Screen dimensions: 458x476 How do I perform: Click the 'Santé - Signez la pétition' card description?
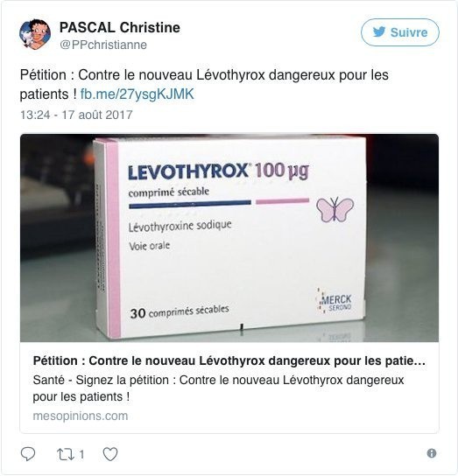(x=218, y=388)
